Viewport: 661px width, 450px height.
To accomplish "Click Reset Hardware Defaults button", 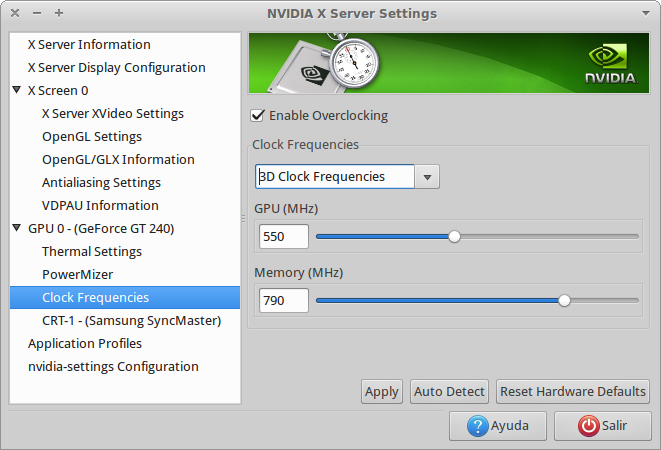I will (572, 392).
